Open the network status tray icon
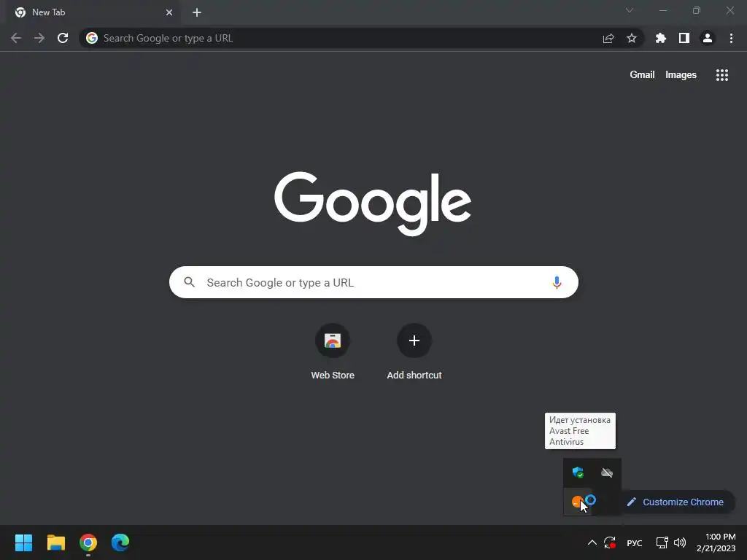The width and height of the screenshot is (747, 560). point(662,542)
